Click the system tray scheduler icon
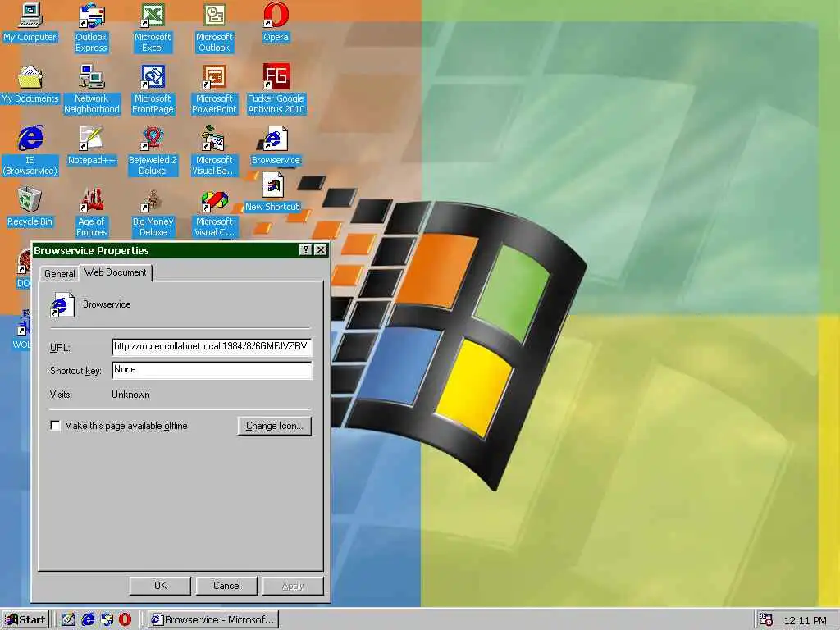The height and width of the screenshot is (630, 840). [x=766, y=620]
